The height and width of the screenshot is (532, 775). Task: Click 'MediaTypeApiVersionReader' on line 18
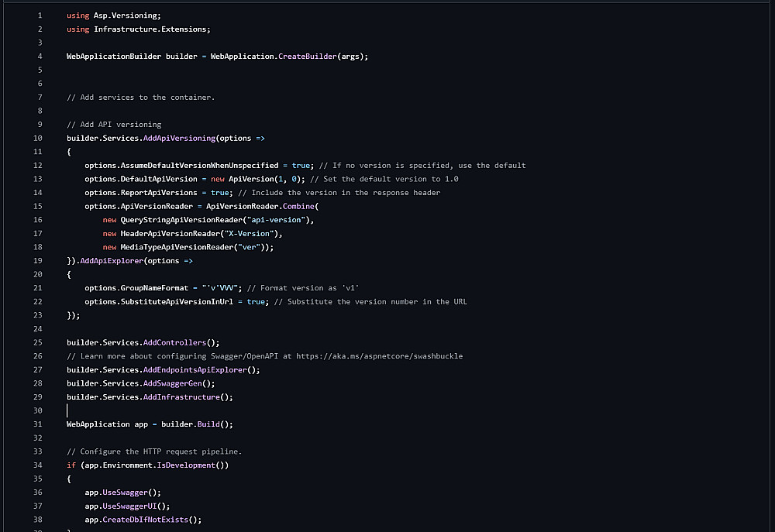click(x=177, y=247)
